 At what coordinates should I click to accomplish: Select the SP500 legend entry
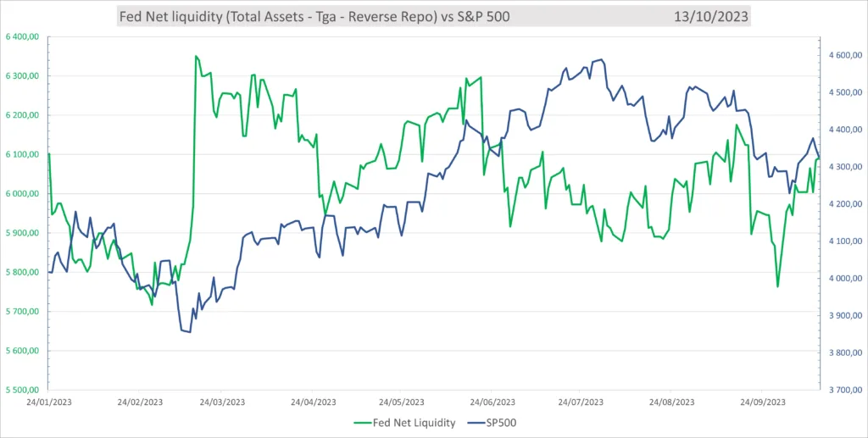click(492, 423)
